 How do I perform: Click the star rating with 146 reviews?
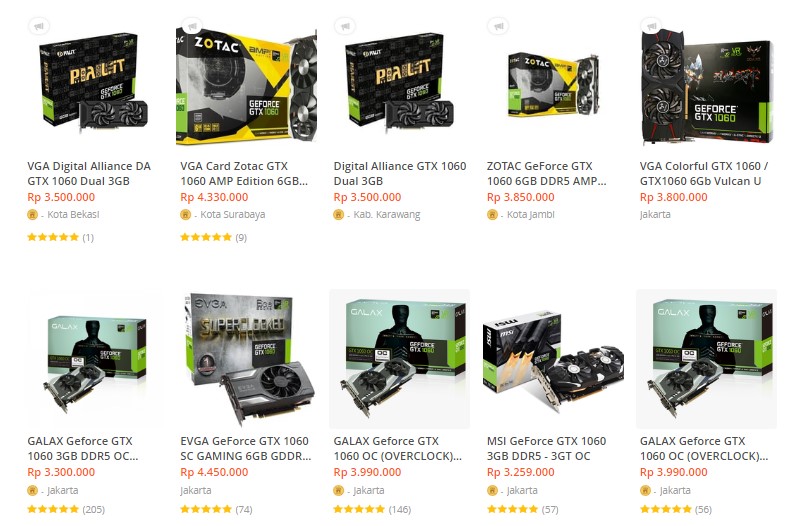click(x=359, y=509)
